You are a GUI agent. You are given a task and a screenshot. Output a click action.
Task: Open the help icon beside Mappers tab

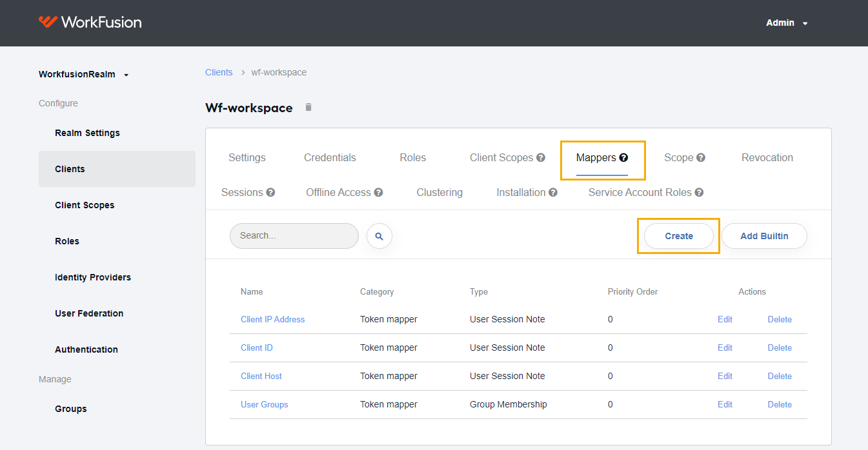pos(623,157)
